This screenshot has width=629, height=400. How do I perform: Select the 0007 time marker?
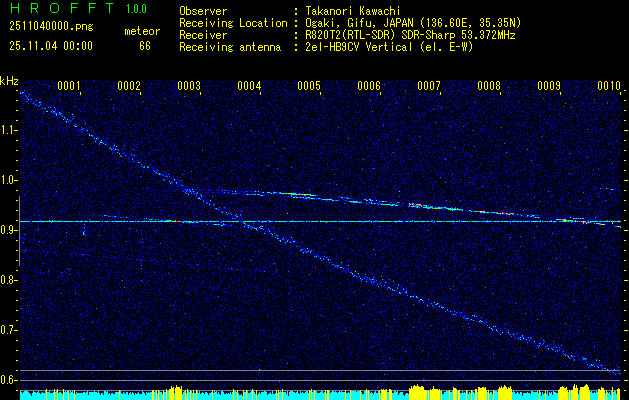pos(429,85)
